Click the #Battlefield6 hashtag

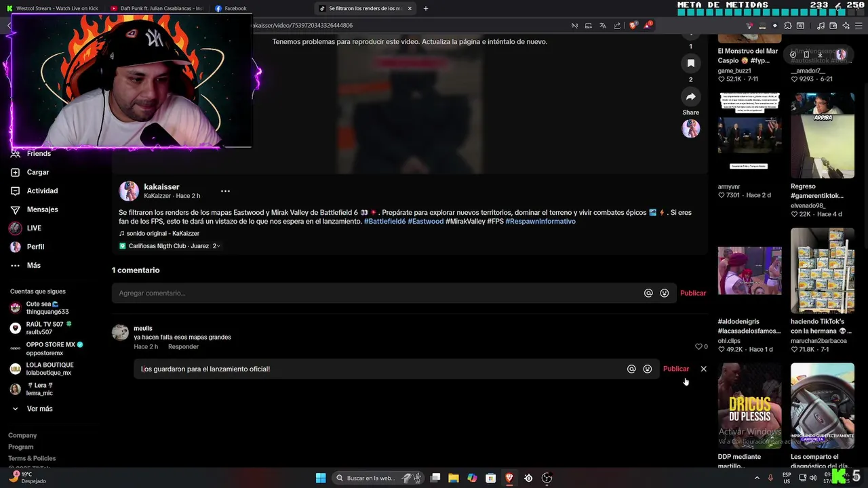click(x=384, y=222)
